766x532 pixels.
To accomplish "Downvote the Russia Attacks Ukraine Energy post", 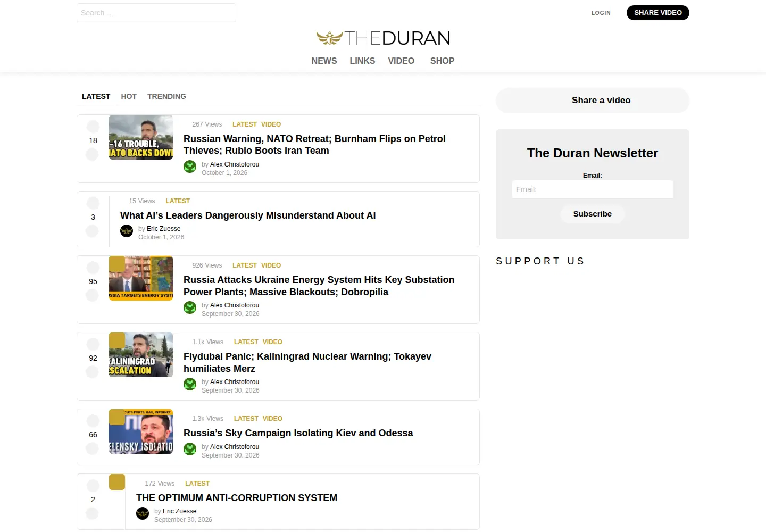I will tap(92, 295).
